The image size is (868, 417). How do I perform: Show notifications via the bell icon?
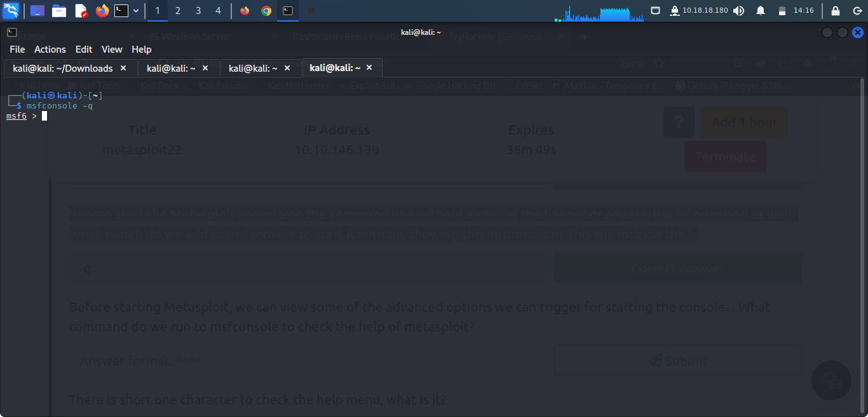(761, 11)
